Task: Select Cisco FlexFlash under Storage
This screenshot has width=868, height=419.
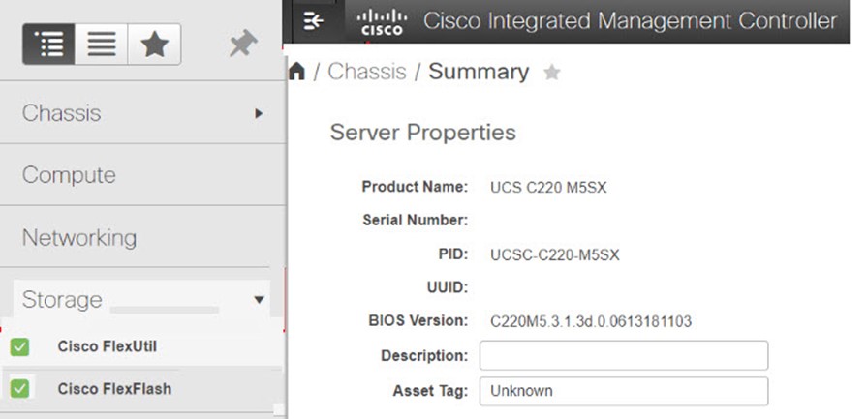Action: (x=114, y=389)
